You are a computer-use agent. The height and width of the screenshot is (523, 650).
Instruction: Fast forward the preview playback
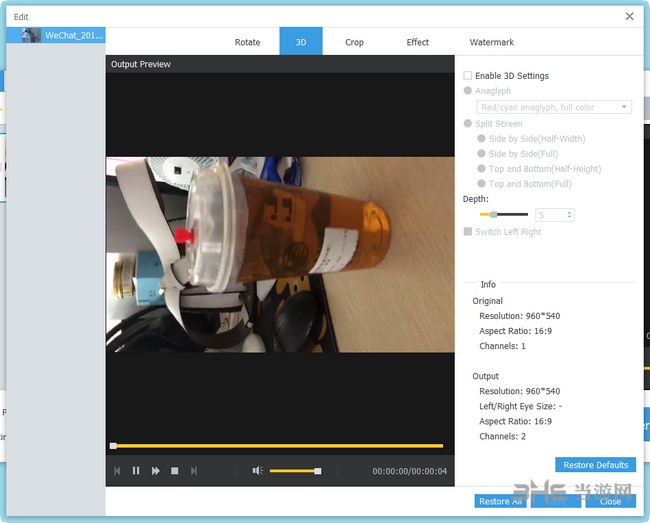point(155,471)
